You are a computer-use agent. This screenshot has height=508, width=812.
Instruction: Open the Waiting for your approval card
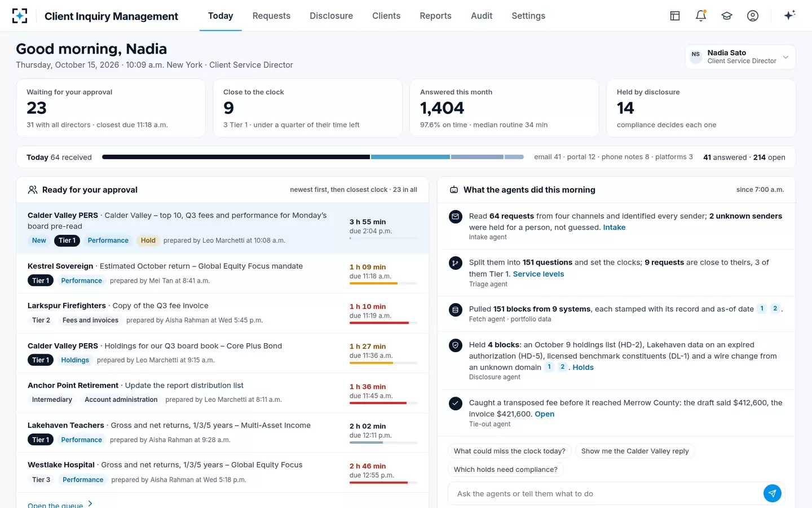[x=111, y=108]
